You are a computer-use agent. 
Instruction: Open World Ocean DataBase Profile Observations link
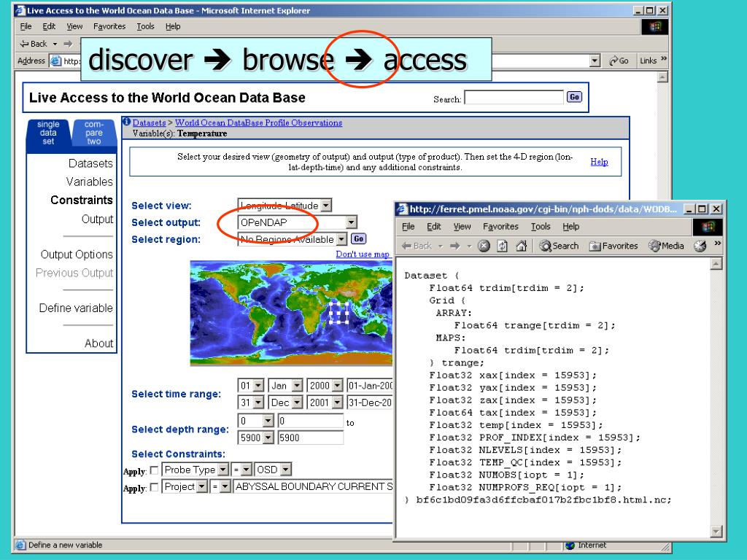259,122
